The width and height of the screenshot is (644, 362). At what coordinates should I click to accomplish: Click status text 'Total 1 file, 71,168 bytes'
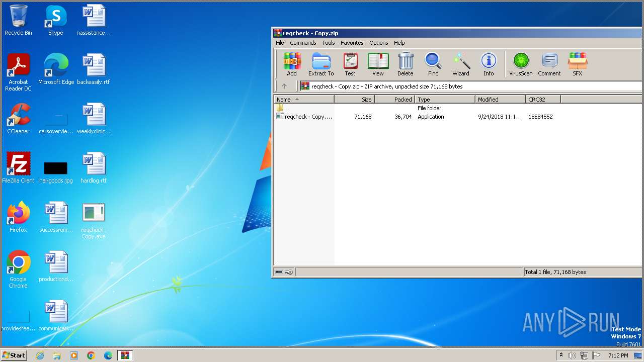(x=555, y=272)
